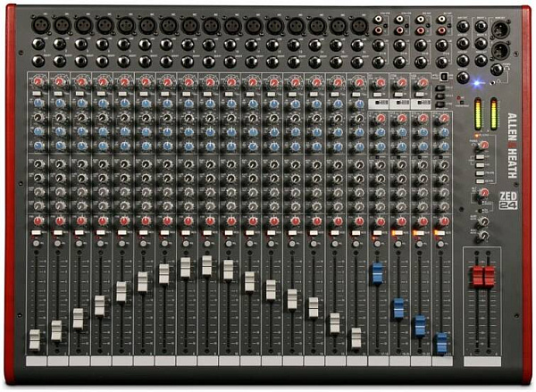Click the white RCA jack of fourth RCA pair
This screenshot has height=392, width=536.
[x=441, y=20]
